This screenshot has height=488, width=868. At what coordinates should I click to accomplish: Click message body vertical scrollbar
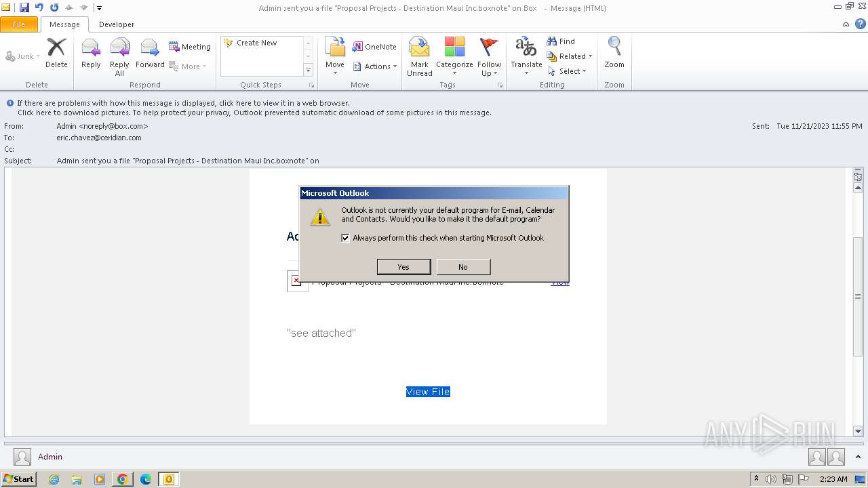[x=858, y=296]
